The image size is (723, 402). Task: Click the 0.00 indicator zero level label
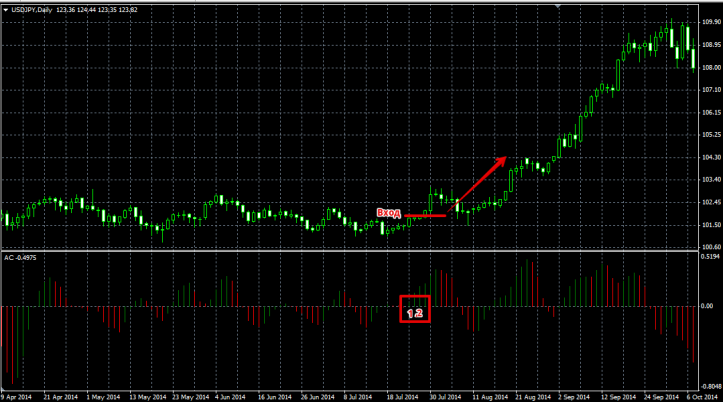pyautogui.click(x=708, y=306)
